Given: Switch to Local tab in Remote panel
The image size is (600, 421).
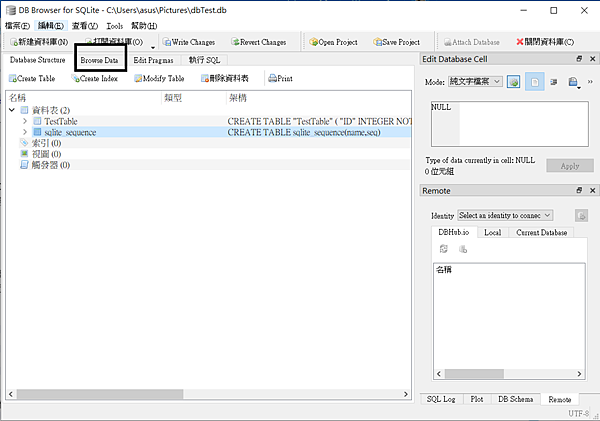Looking at the screenshot, I should (x=492, y=232).
